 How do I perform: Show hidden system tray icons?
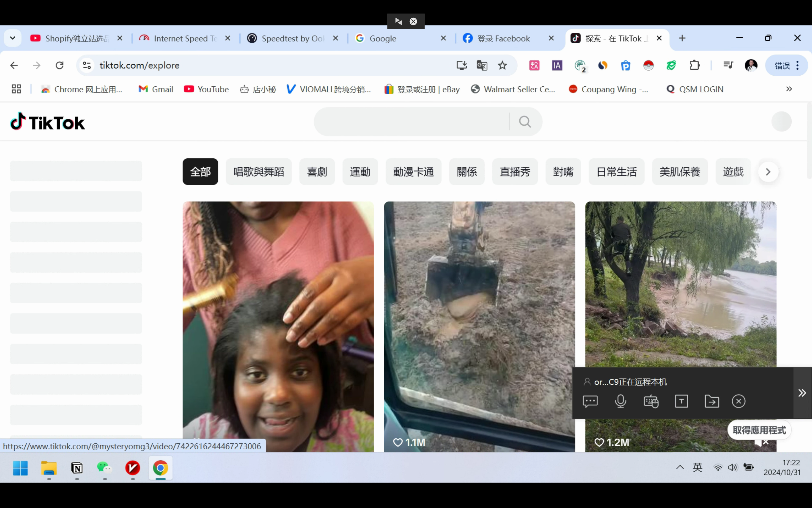coord(680,467)
